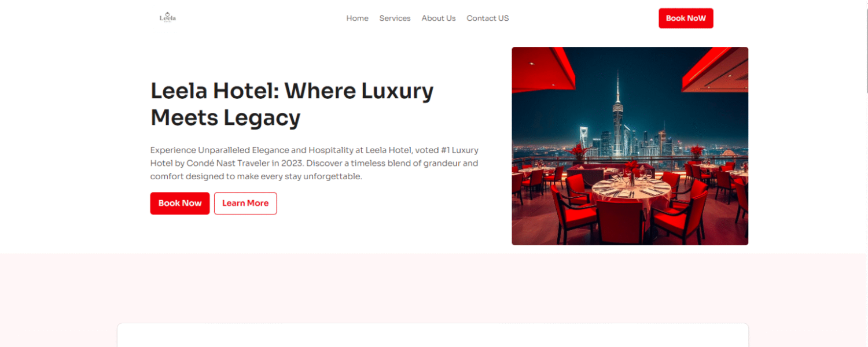Viewport: 868px width, 347px height.
Task: Click the round dining table in photo
Action: coord(631,190)
